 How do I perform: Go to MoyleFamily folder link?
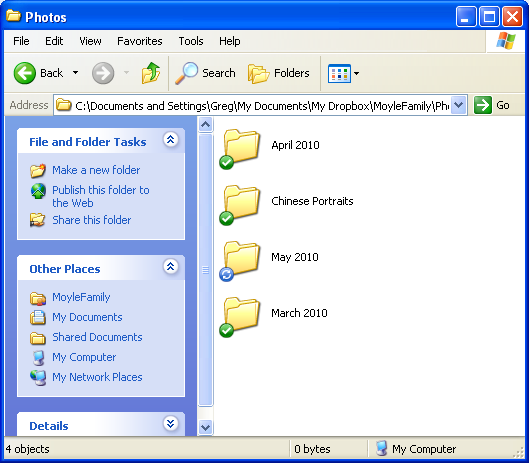pyautogui.click(x=81, y=297)
